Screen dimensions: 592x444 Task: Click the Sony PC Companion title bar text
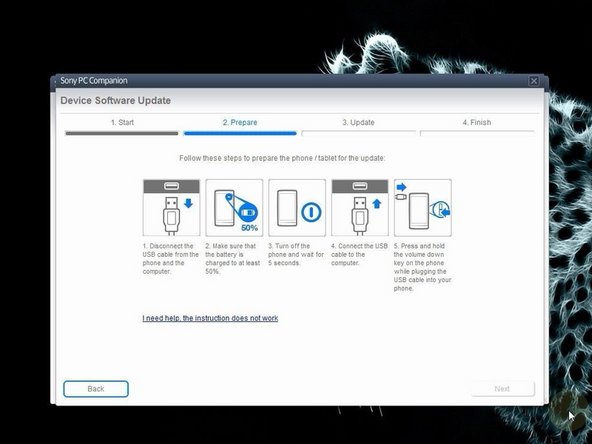(94, 81)
